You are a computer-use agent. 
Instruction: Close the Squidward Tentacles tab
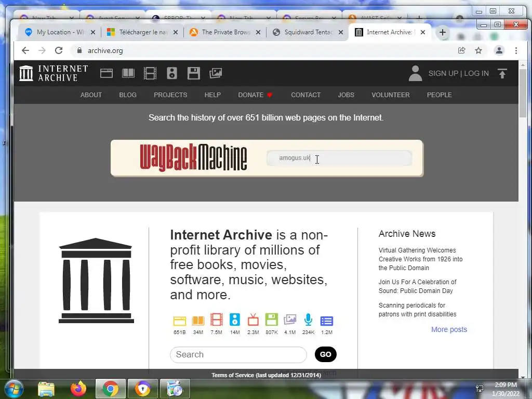(341, 32)
